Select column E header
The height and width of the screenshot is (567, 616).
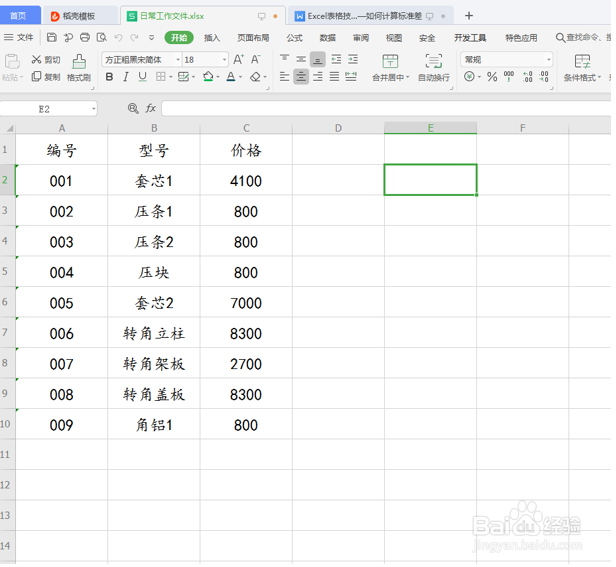(430, 128)
